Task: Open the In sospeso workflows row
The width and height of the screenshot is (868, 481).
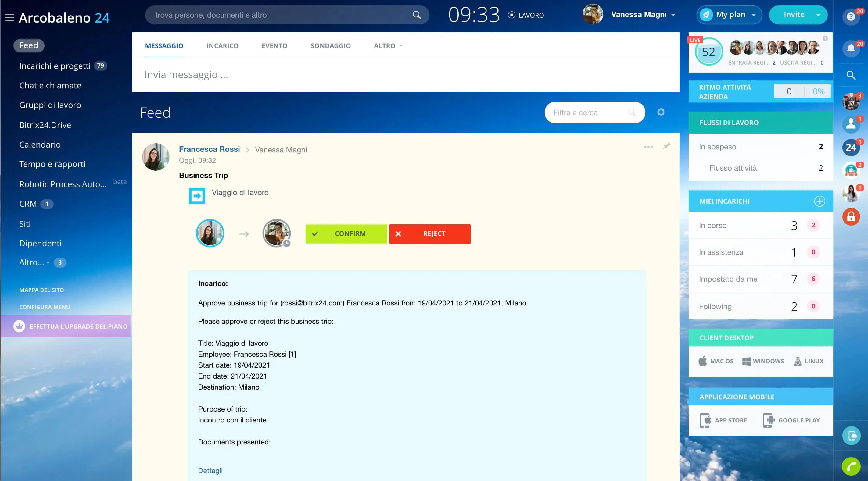Action: (761, 147)
